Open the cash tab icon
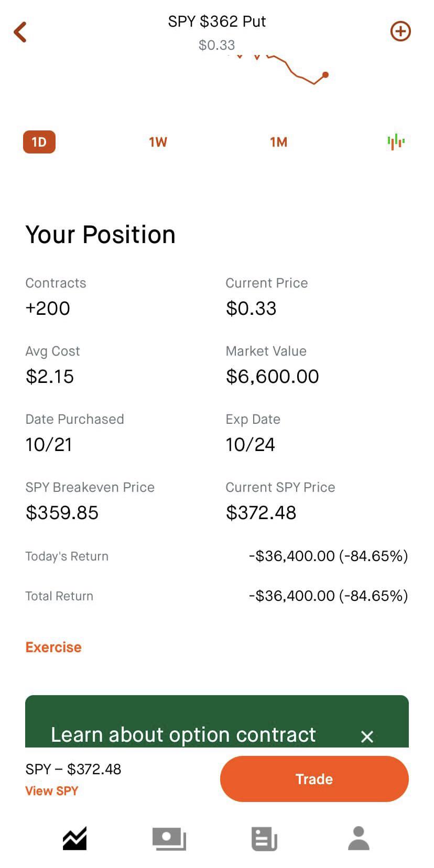This screenshot has height=868, width=434. pos(169,838)
